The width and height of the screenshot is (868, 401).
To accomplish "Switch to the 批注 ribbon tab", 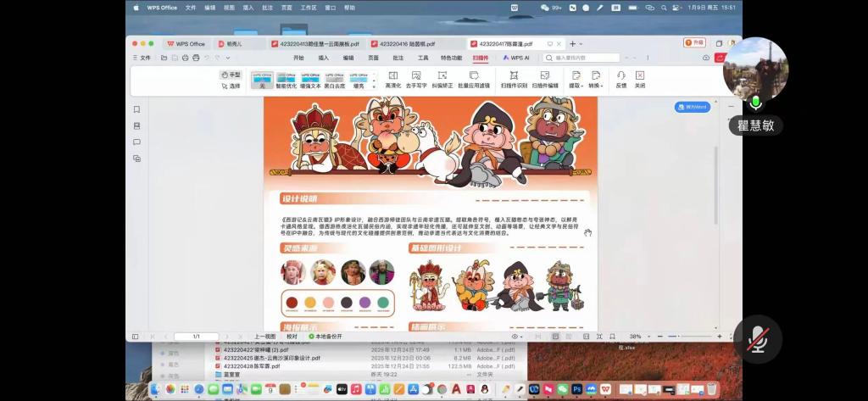I will [398, 58].
